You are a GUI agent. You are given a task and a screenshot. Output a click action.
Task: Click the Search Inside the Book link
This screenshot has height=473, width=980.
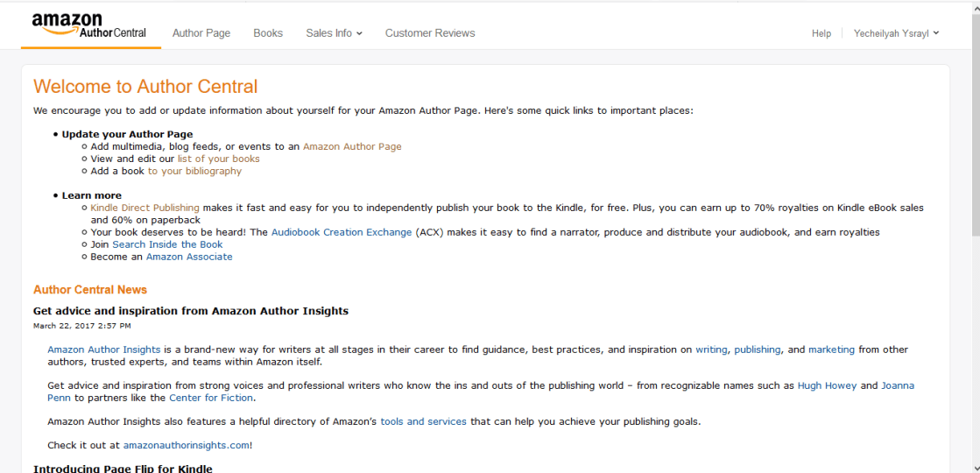point(167,244)
